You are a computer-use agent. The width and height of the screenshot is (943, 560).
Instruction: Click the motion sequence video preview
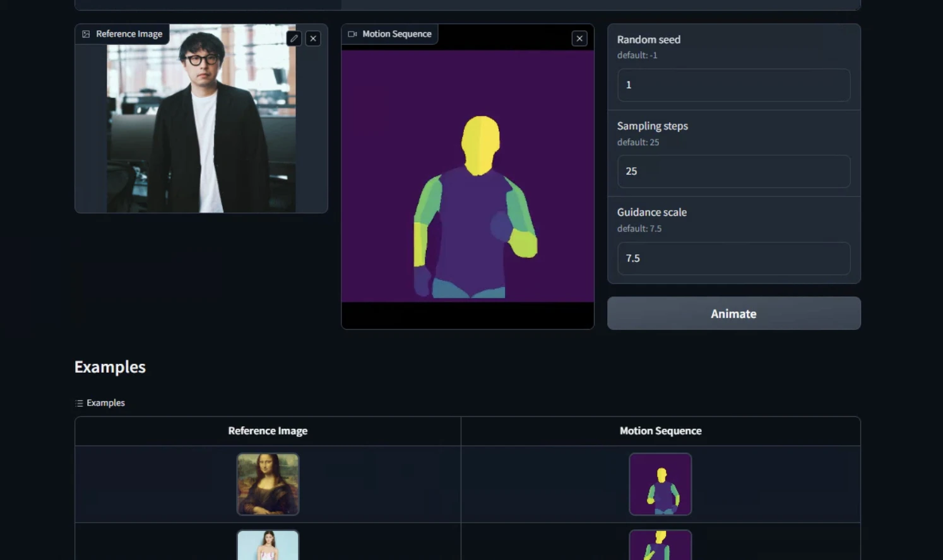[468, 176]
